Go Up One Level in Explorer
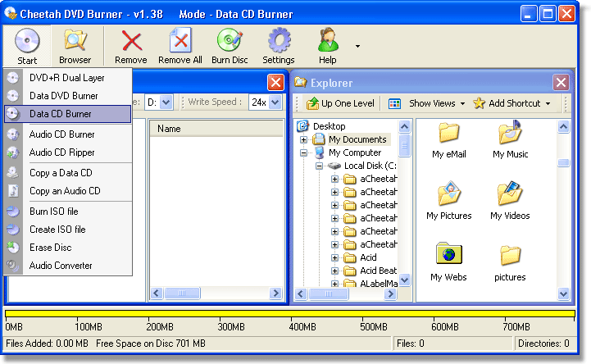Screen dimensions: 591x364 point(340,103)
